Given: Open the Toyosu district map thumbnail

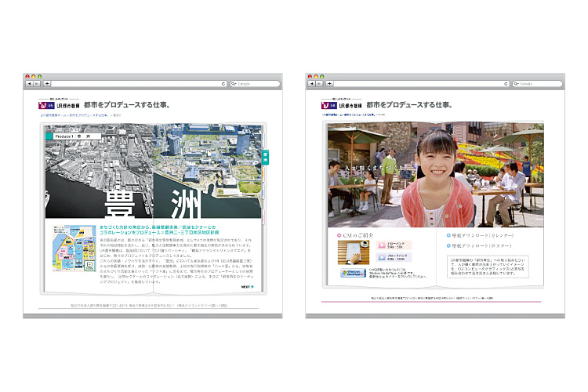Looking at the screenshot, I should 74,249.
